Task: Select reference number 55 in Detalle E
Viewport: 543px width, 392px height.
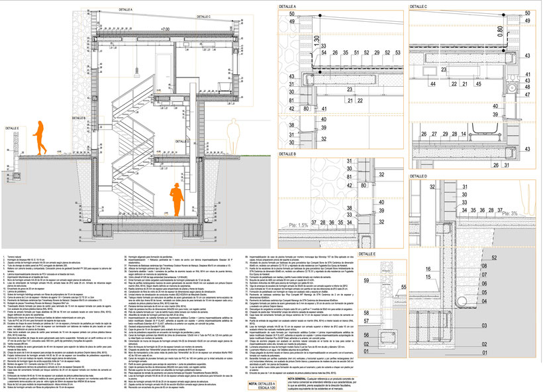Action: point(403,287)
